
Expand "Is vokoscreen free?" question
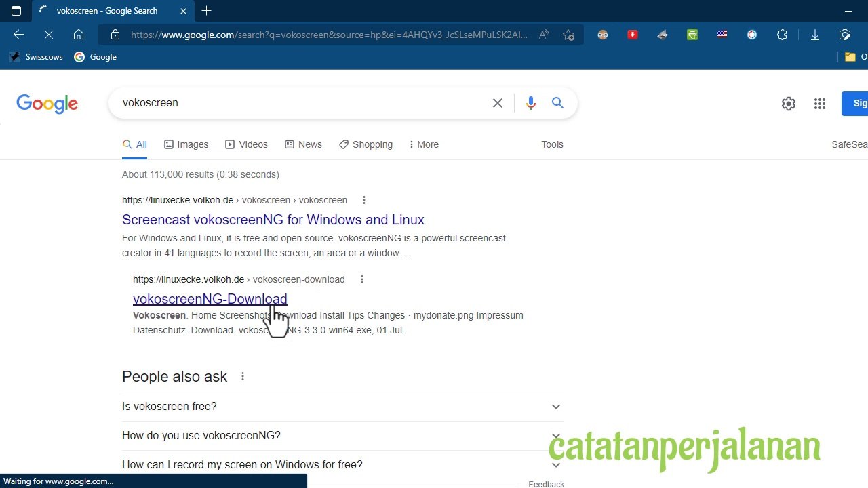[x=343, y=407]
